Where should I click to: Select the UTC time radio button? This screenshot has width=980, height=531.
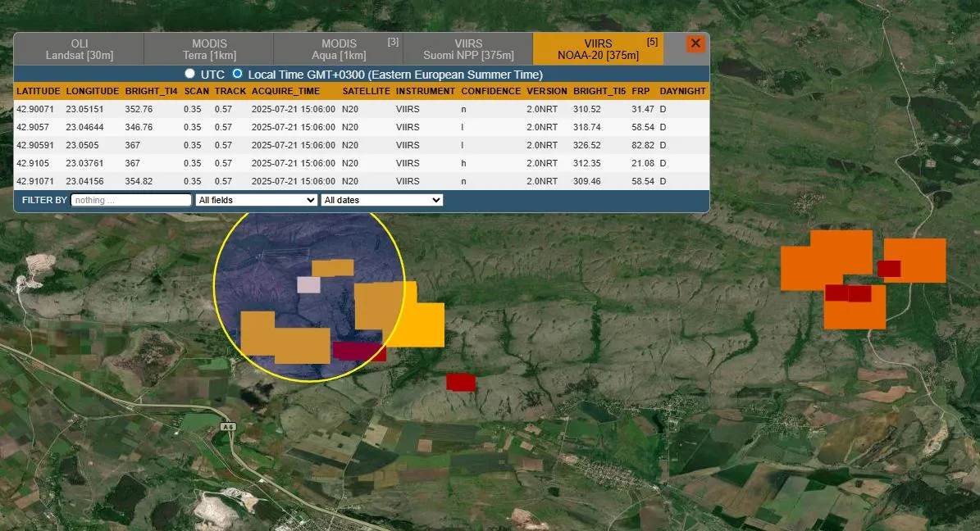(189, 74)
